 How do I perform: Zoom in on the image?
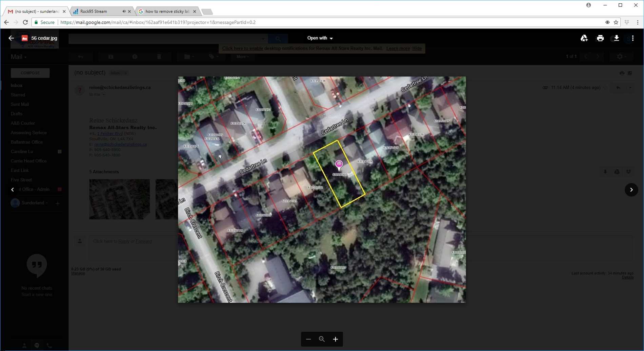pos(335,339)
